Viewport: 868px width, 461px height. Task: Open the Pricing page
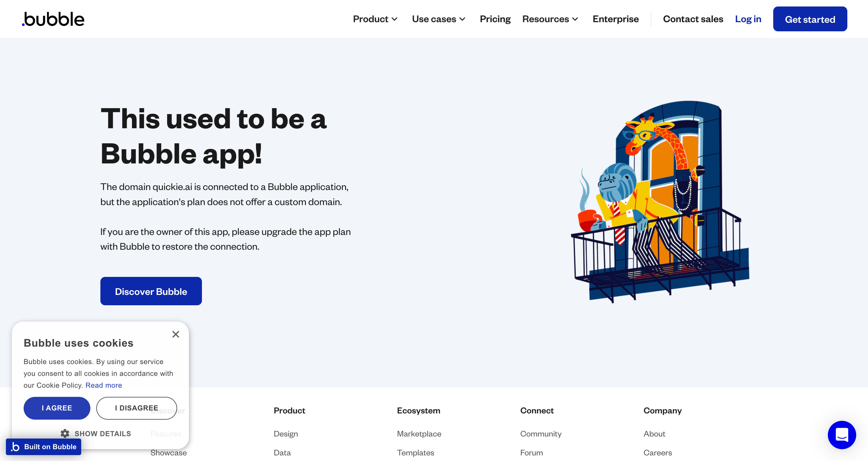[x=495, y=19]
